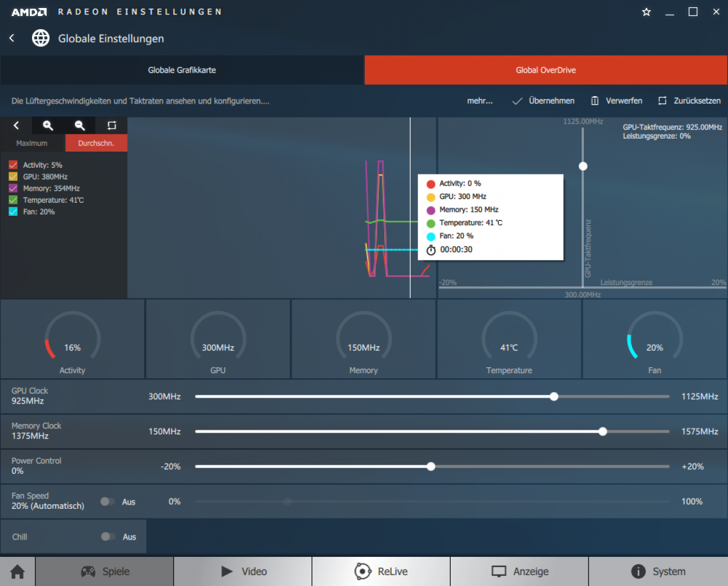Click the GPU-Taktfrequenz: 925.00MHz readout

pos(673,127)
